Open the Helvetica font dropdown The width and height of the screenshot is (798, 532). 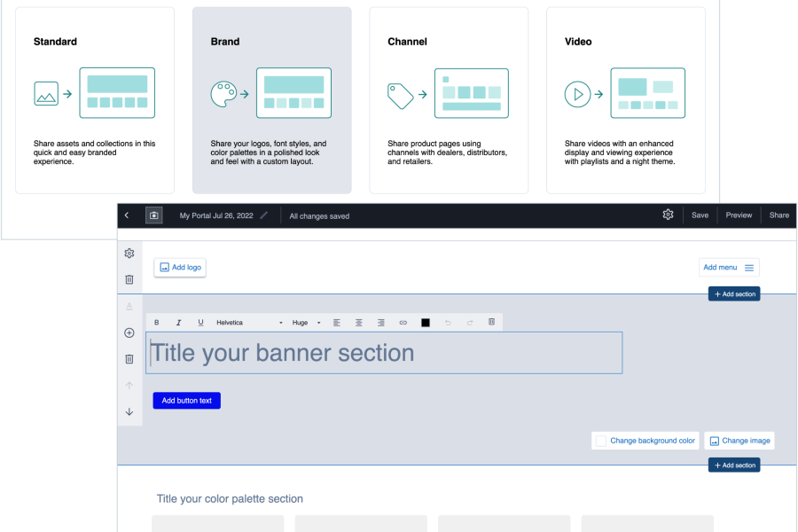point(249,323)
